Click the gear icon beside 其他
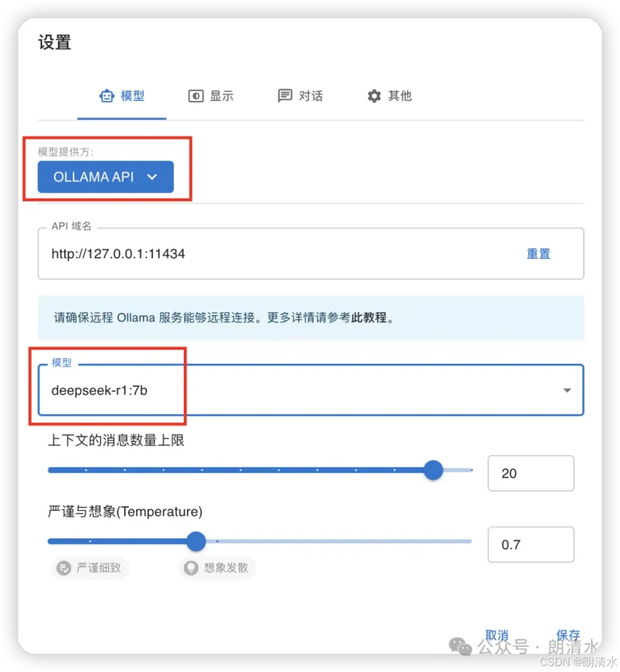The width and height of the screenshot is (620, 672). [375, 96]
